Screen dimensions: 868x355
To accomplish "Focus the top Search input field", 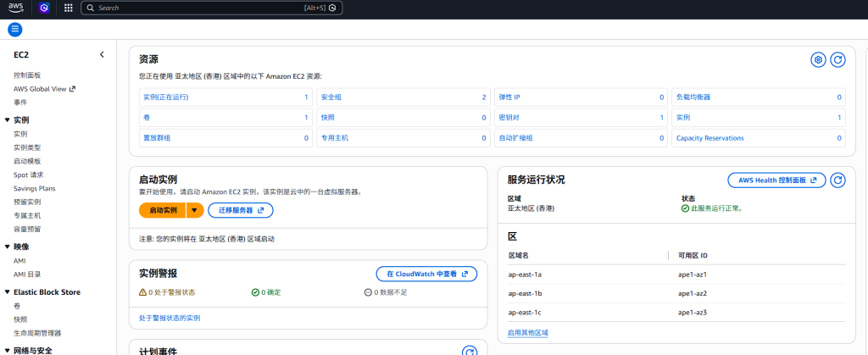I will pos(211,8).
